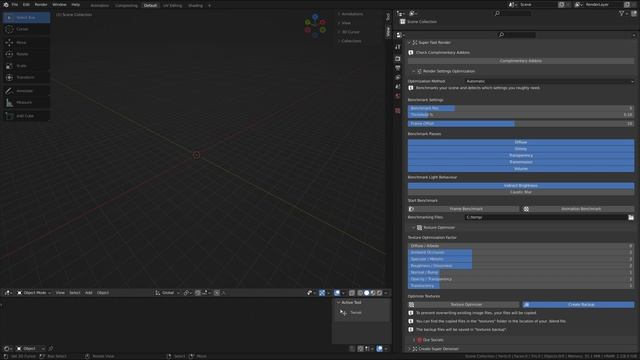Switch viewport to wireframe shading mode
Viewport: 640px width, 360px height.
[x=360, y=293]
